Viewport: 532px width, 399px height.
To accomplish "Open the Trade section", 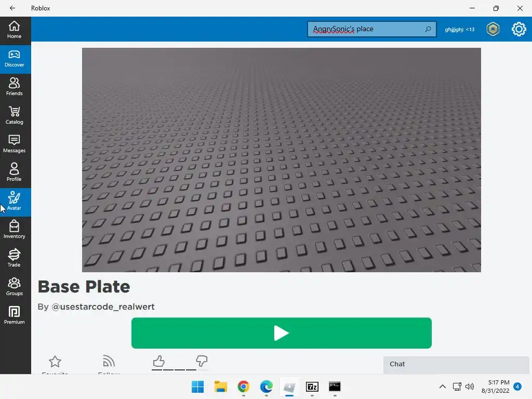I will click(14, 259).
